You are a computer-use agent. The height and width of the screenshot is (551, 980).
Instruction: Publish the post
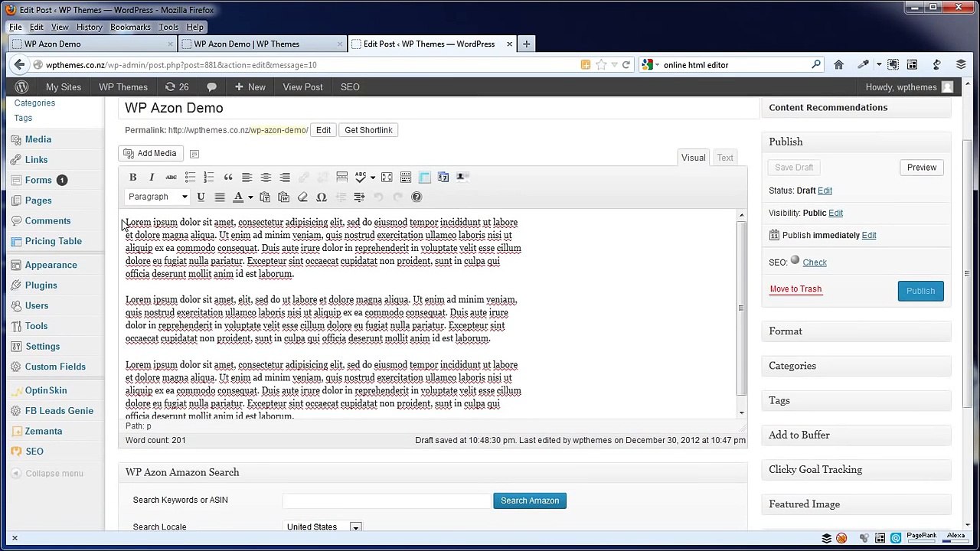point(920,291)
